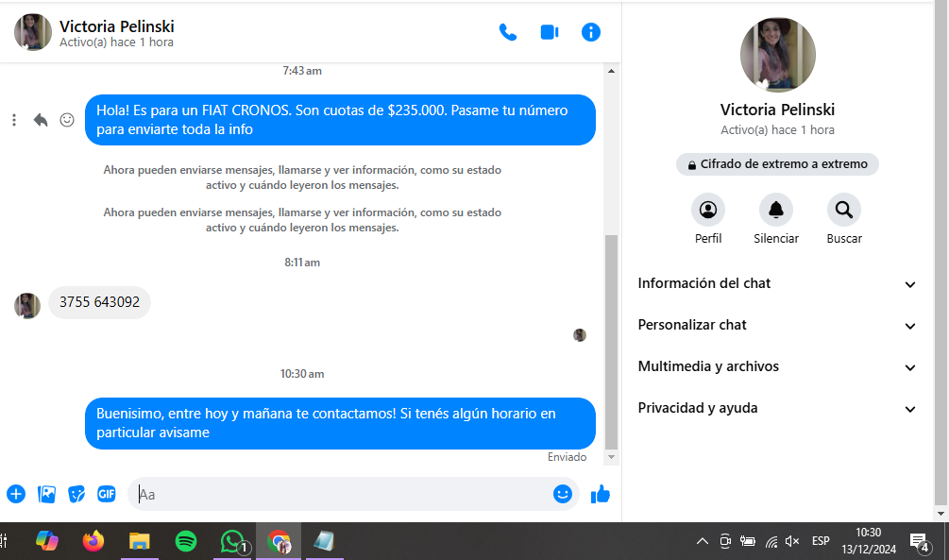Open Firefox from the taskbar
Viewport: 949px width, 560px height.
(93, 540)
